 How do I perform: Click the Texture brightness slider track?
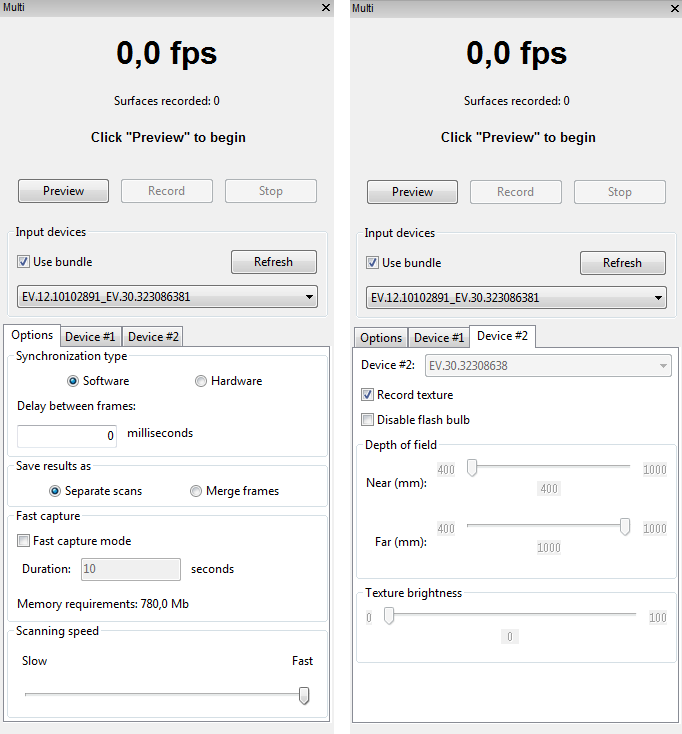pyautogui.click(x=510, y=615)
